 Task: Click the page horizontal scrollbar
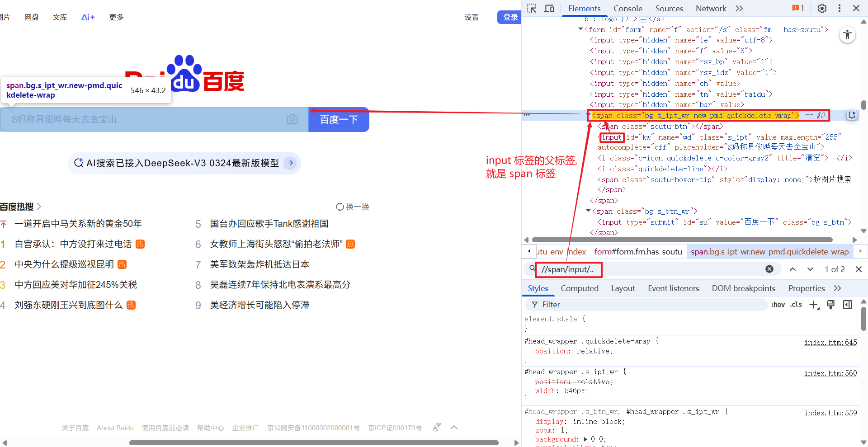(x=314, y=442)
